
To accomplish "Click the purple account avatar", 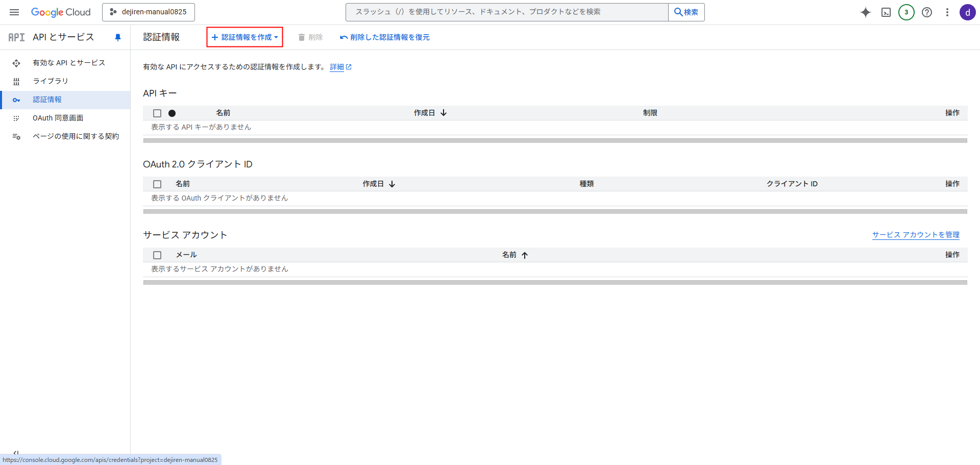I will tap(967, 12).
